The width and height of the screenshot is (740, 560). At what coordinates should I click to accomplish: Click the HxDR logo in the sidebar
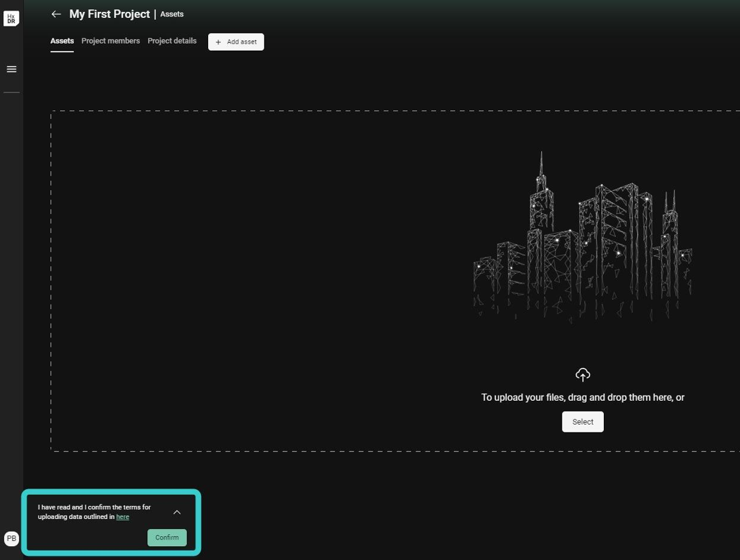click(x=11, y=18)
